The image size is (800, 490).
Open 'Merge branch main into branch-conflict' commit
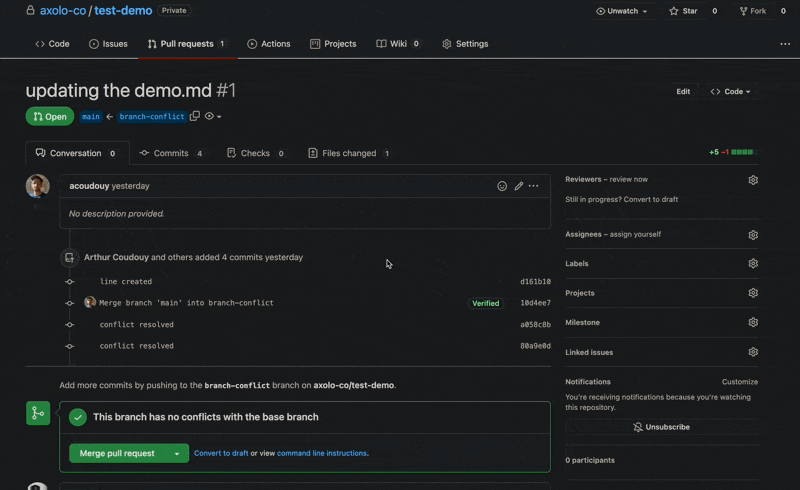(186, 303)
